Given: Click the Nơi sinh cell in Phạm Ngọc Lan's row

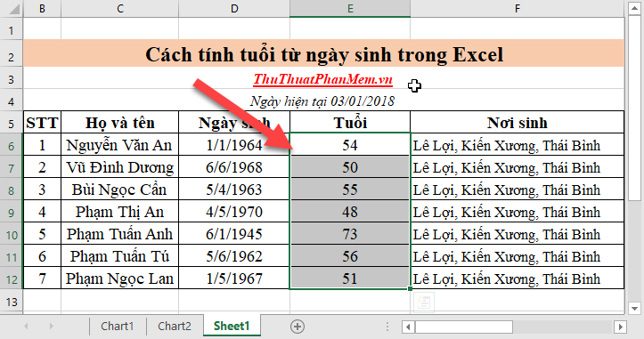Looking at the screenshot, I should pos(518,278).
